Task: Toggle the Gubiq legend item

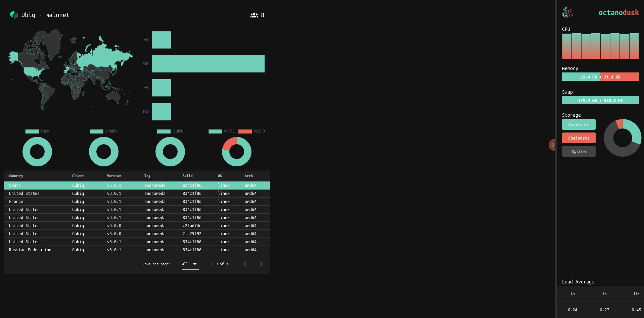Action: pyautogui.click(x=170, y=131)
